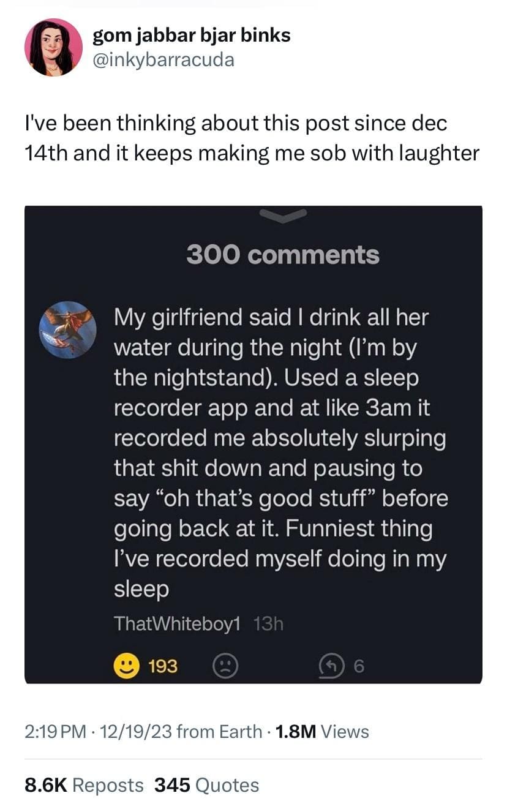The image size is (507, 812).
Task: Click the tweet text about sobbing with laughter
Action: (251, 138)
